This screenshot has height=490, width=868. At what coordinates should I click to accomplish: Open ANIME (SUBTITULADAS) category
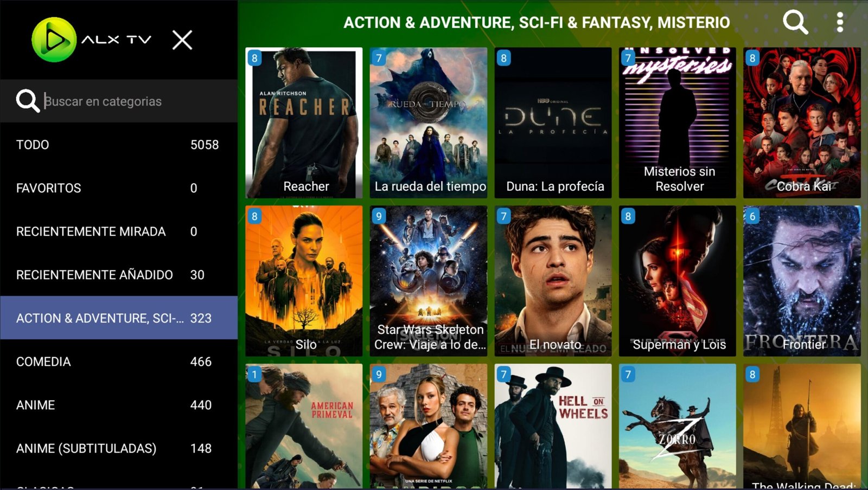point(119,448)
